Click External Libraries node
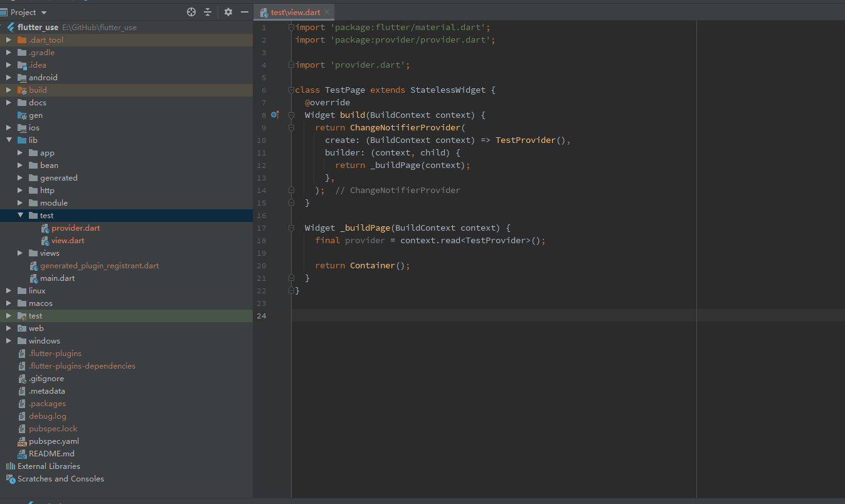The image size is (845, 504). (x=49, y=466)
